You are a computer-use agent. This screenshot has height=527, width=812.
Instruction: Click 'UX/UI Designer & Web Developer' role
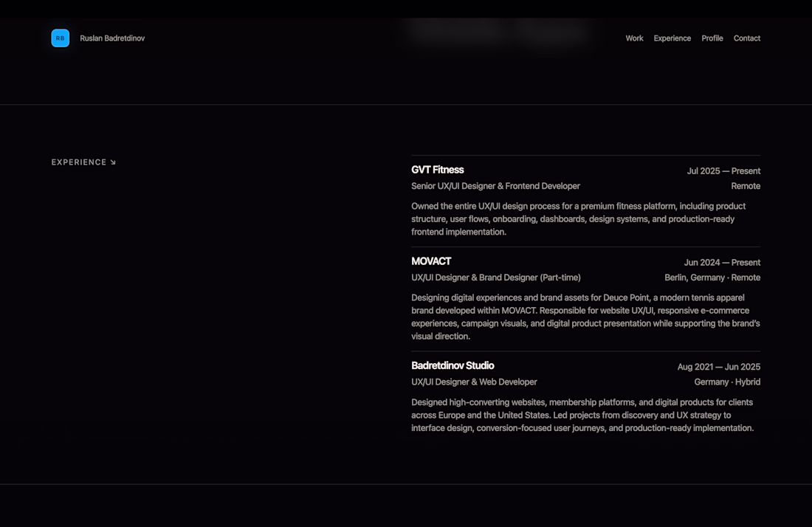pyautogui.click(x=474, y=382)
